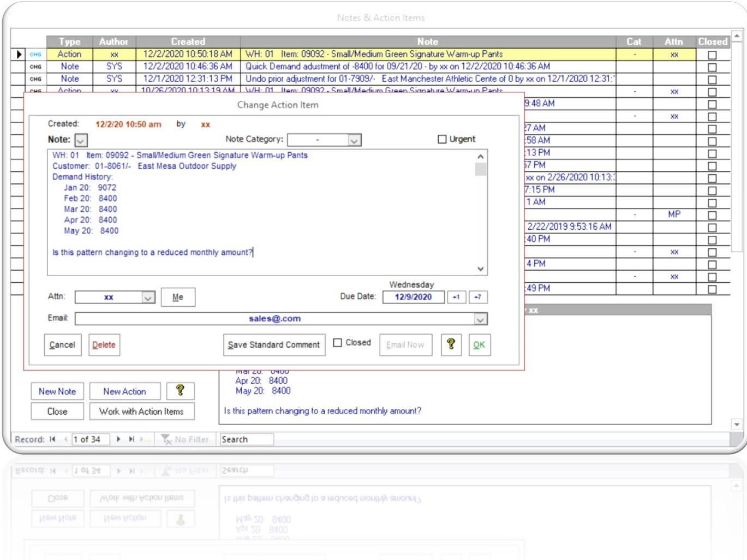Click the Me button beside Attn
747x560 pixels.
[x=178, y=297]
